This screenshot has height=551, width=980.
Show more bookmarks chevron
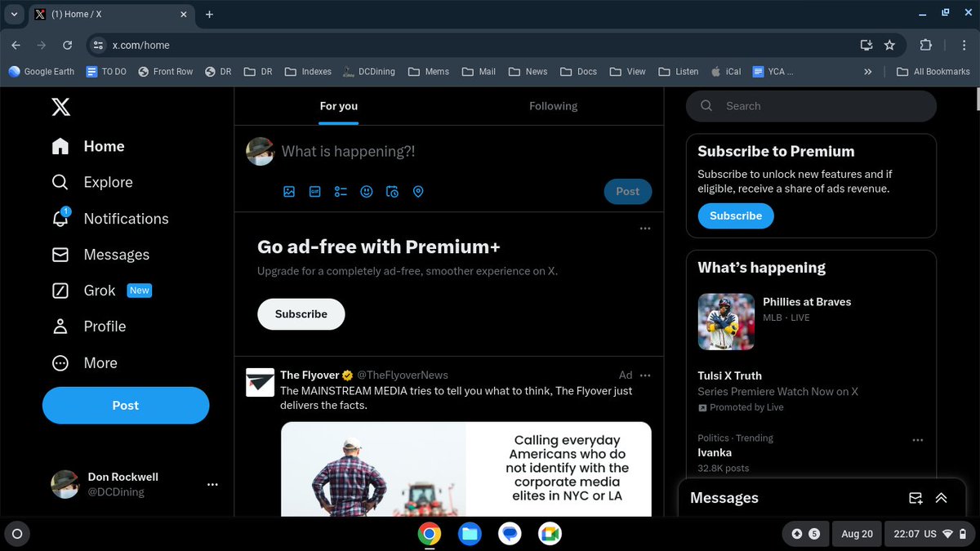[867, 71]
